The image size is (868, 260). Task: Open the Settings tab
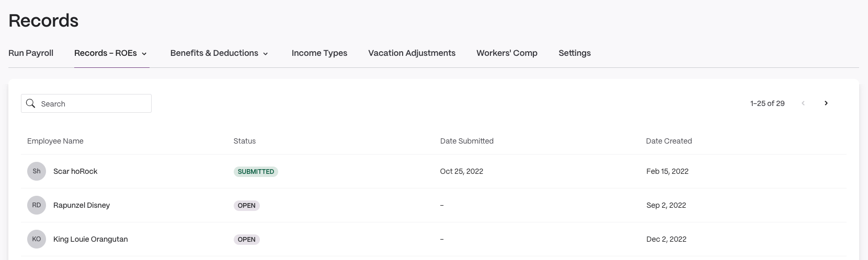575,53
